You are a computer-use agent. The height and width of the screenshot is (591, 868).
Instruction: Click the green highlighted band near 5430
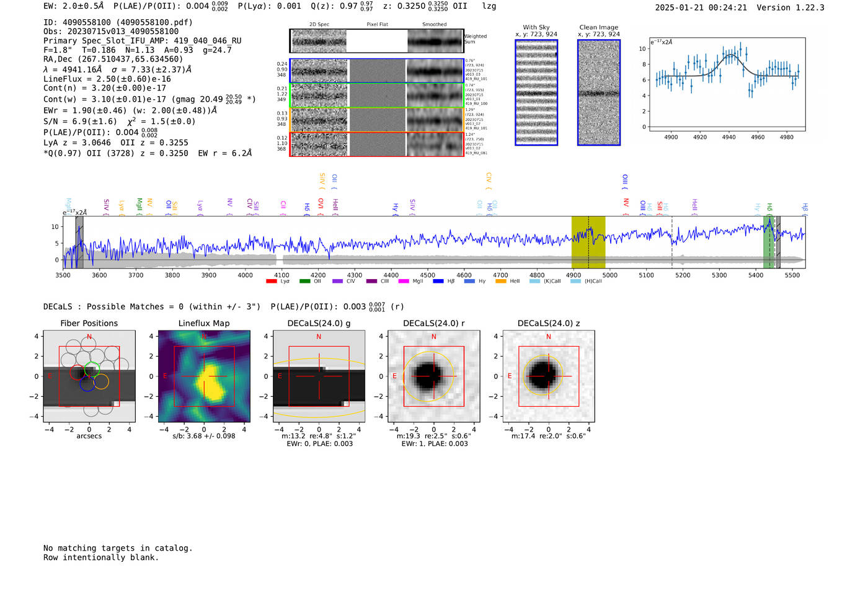pos(768,242)
